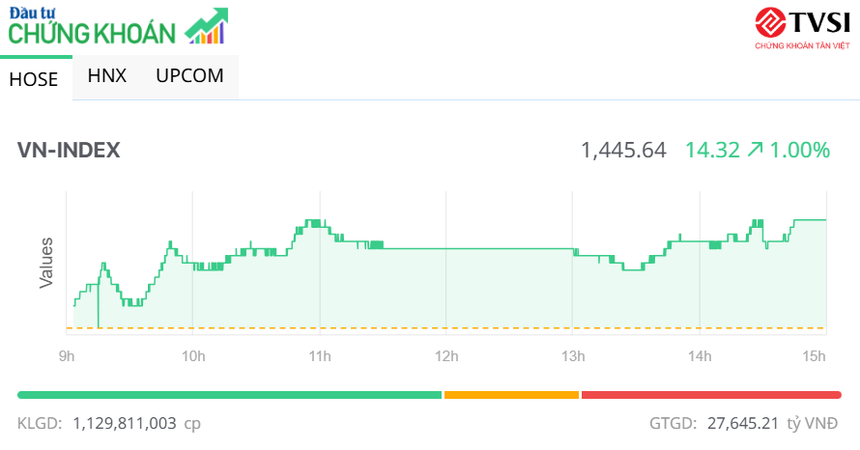Click the index value 1,445.64
Screen dimensions: 860x450
[x=623, y=151]
